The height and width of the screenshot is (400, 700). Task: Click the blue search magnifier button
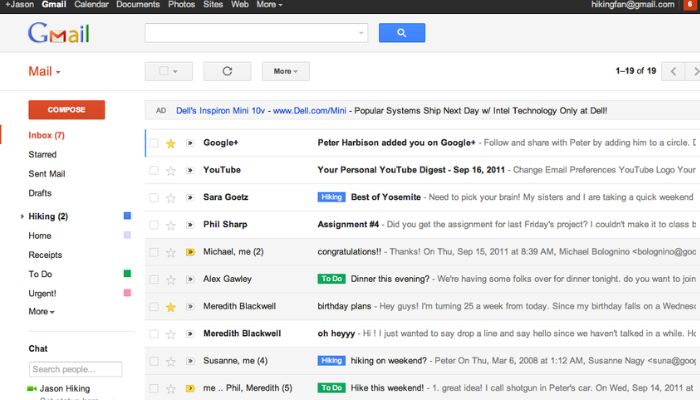click(x=401, y=33)
